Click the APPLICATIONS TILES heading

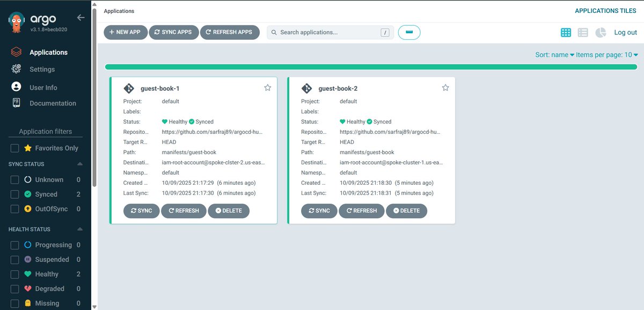tap(606, 11)
